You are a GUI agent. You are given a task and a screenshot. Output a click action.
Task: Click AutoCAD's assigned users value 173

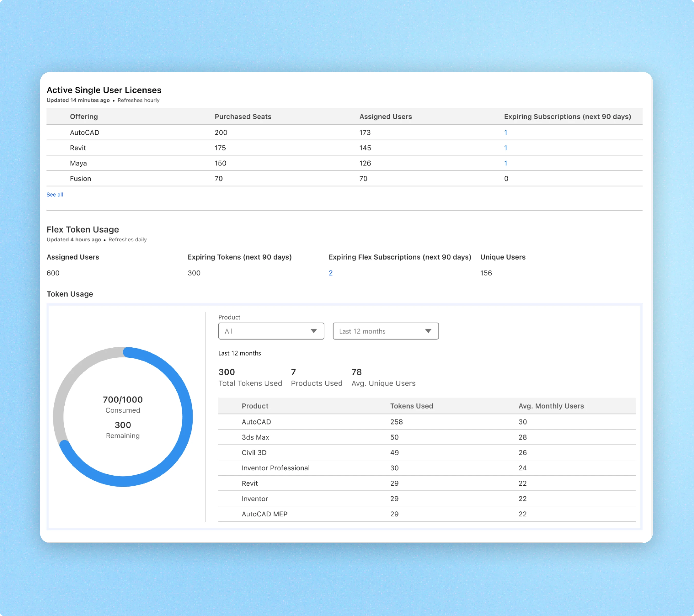[x=365, y=132]
